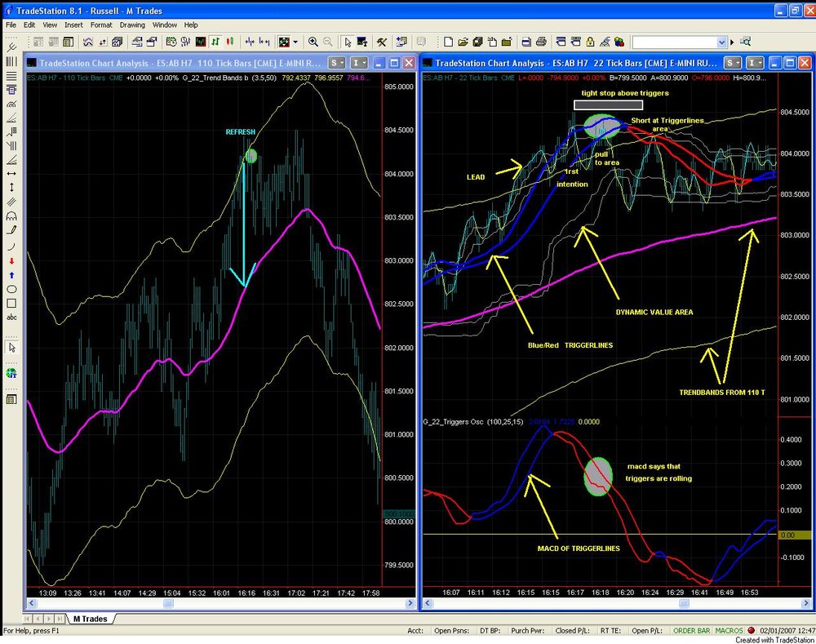Select the candlestick chart type icon
The width and height of the screenshot is (816, 644).
[x=230, y=42]
